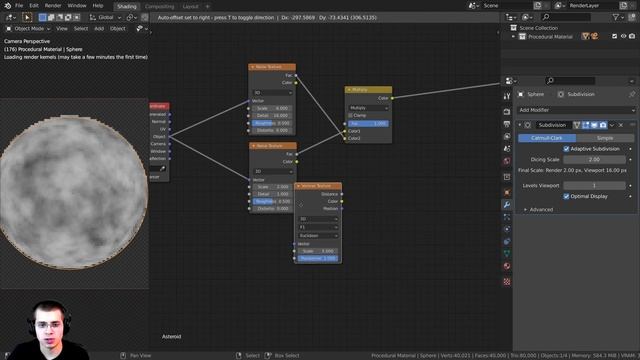Click the Blender logo menu icon

7,6
